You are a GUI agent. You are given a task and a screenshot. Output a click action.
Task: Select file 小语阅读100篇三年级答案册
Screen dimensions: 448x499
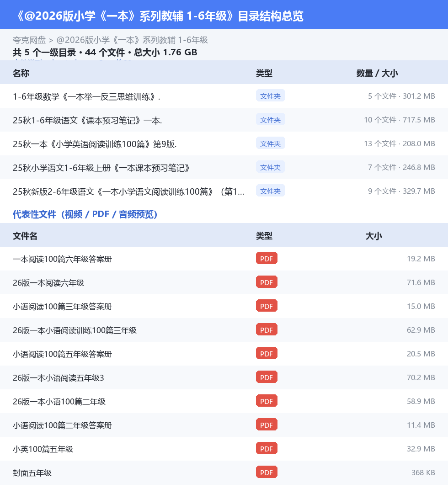(x=63, y=307)
